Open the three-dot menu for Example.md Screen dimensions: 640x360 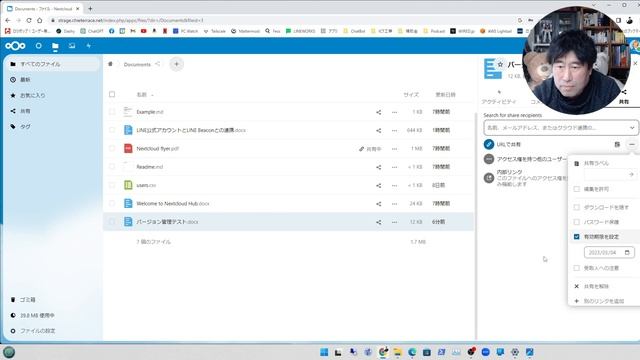coord(394,112)
